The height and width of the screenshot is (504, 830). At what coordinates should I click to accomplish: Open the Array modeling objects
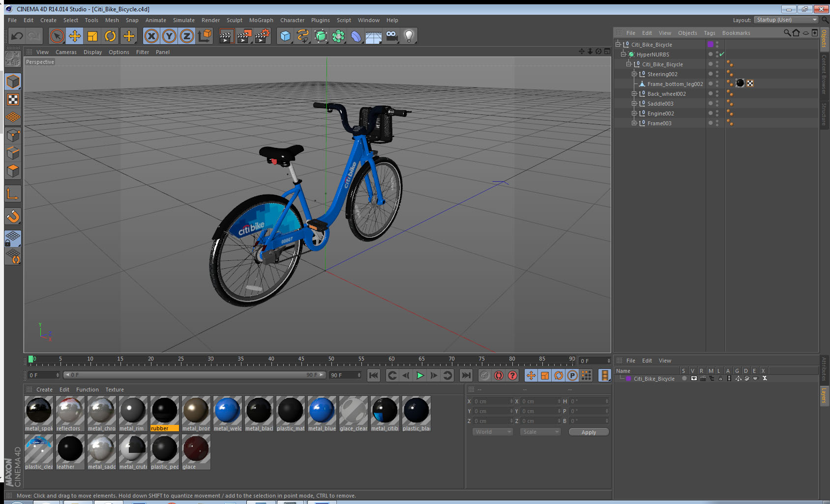click(338, 36)
